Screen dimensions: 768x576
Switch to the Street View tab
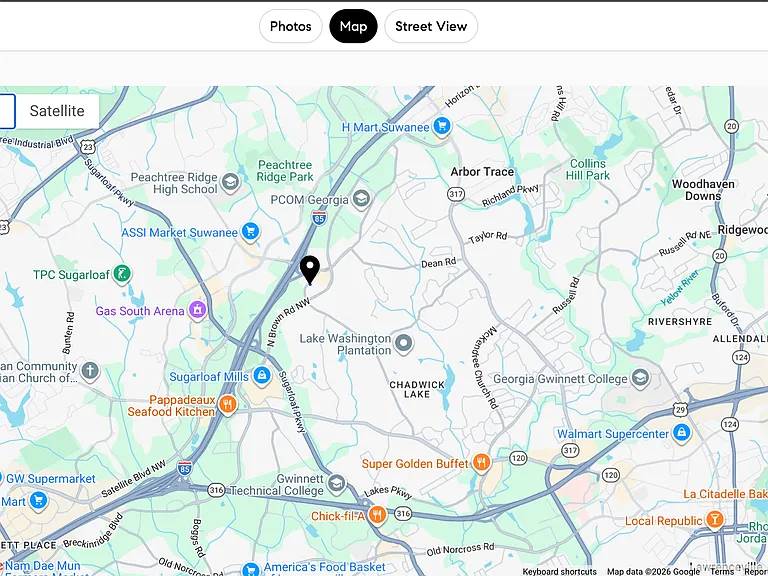(431, 26)
